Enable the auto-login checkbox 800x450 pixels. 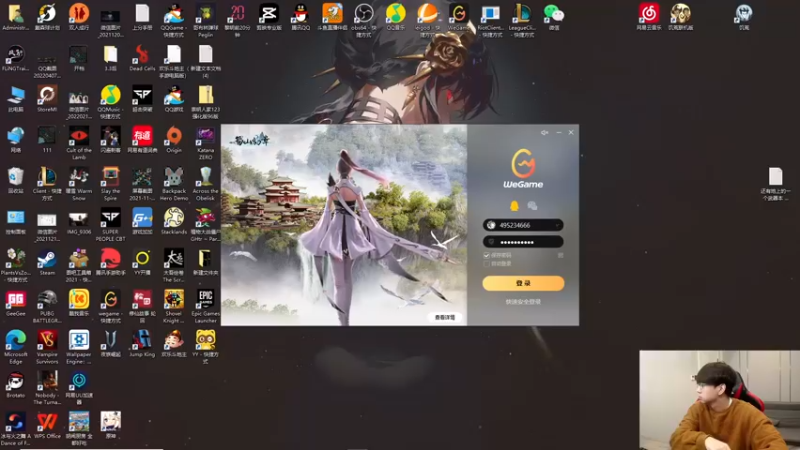tap(486, 264)
